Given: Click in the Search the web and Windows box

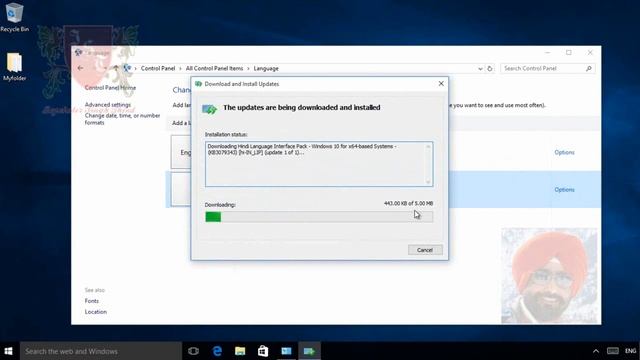Looking at the screenshot, I should [101, 351].
